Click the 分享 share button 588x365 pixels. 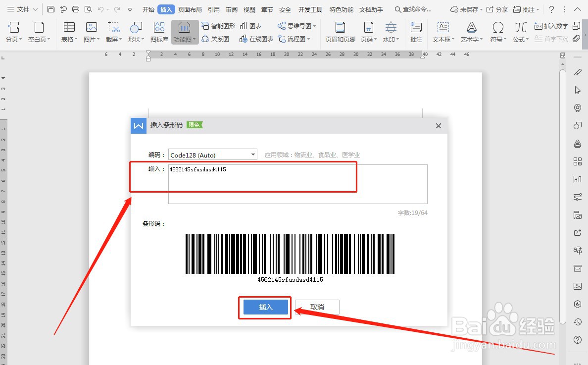pyautogui.click(x=497, y=9)
